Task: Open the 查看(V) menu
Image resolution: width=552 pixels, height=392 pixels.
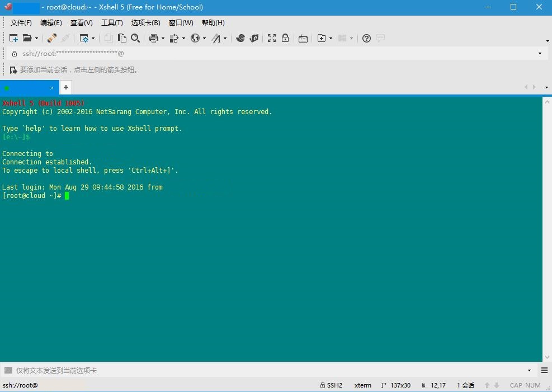Action: tap(81, 23)
